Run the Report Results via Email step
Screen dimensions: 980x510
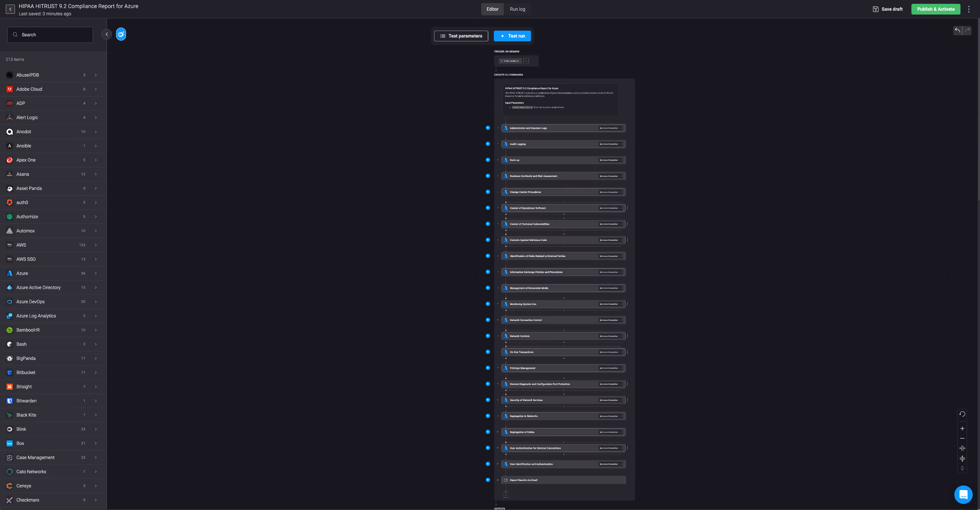pyautogui.click(x=488, y=480)
